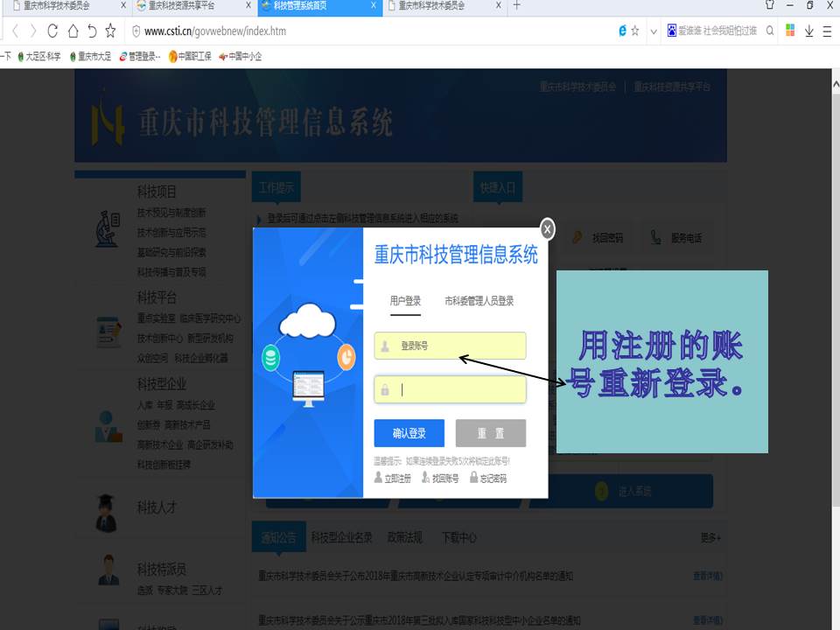Open 重庆市大足 bookmark
This screenshot has width=840, height=630.
click(x=90, y=56)
